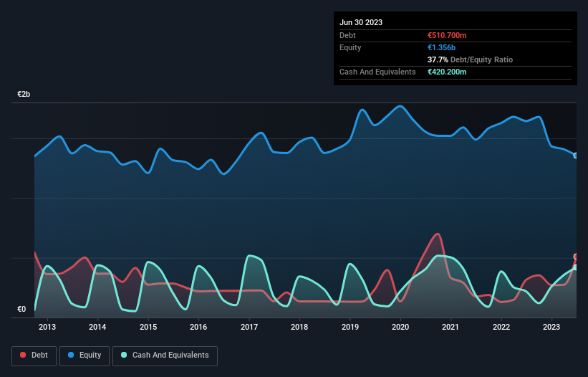
Task: Click the teal Cash endpoint marker on the chart
Action: pos(576,267)
